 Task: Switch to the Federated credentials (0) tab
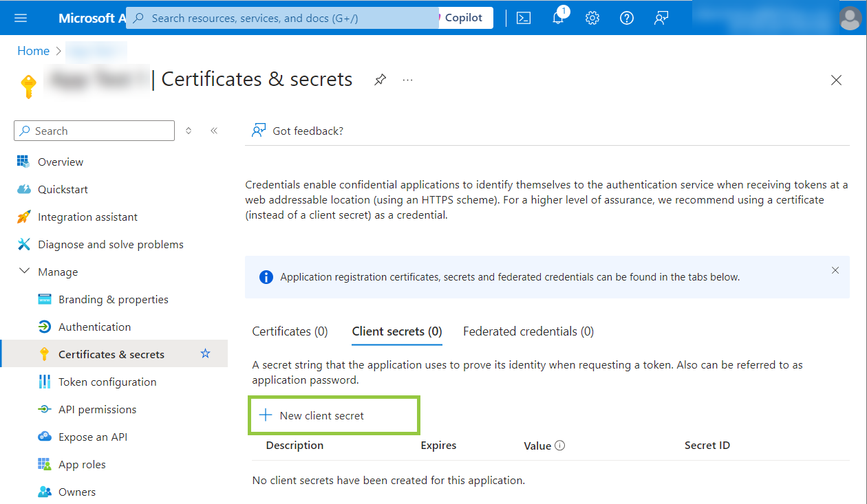528,331
